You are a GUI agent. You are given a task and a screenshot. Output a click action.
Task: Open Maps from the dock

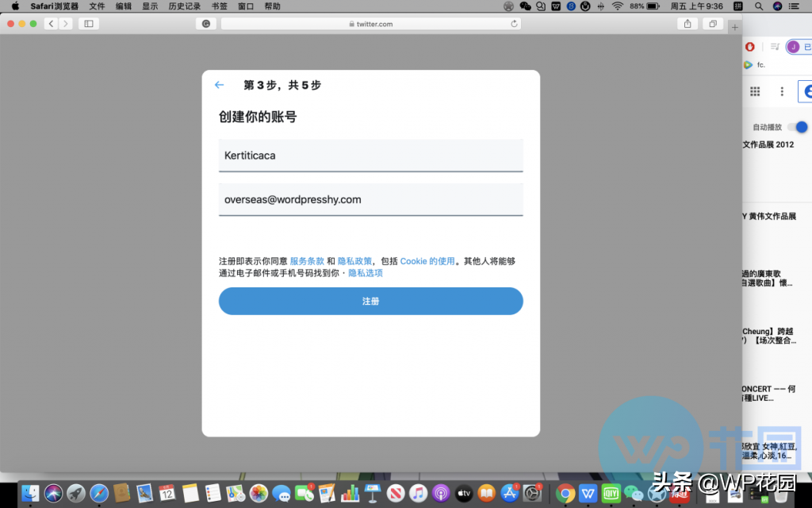coord(236,493)
